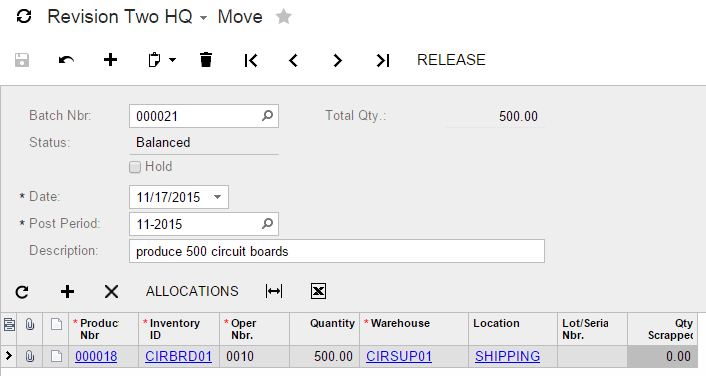Sort by Qty Scrapped column header
Screen dimensions: 706x376
[662, 329]
